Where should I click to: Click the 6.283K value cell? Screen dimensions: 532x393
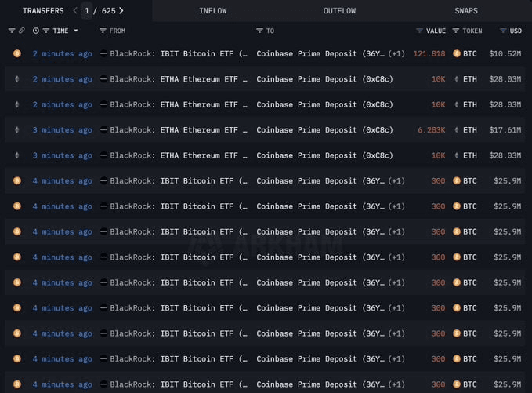[x=432, y=130]
